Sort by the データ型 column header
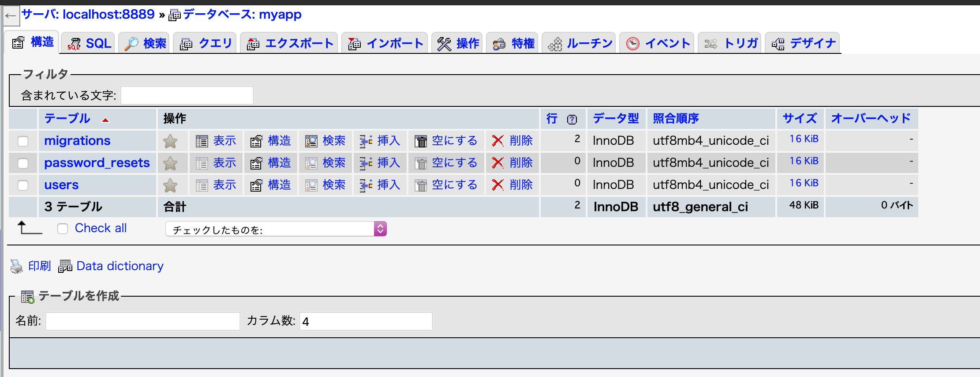The height and width of the screenshot is (377, 980). click(x=616, y=119)
